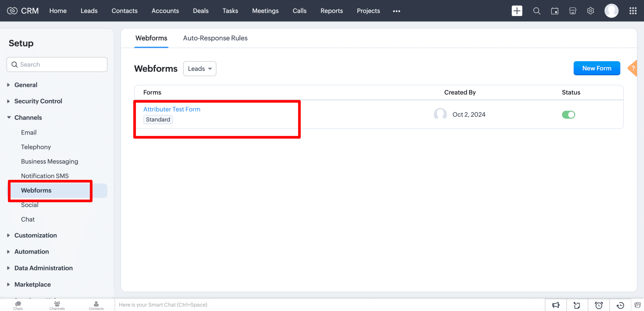
Task: Click the alarm clock reminders icon
Action: coord(599,305)
